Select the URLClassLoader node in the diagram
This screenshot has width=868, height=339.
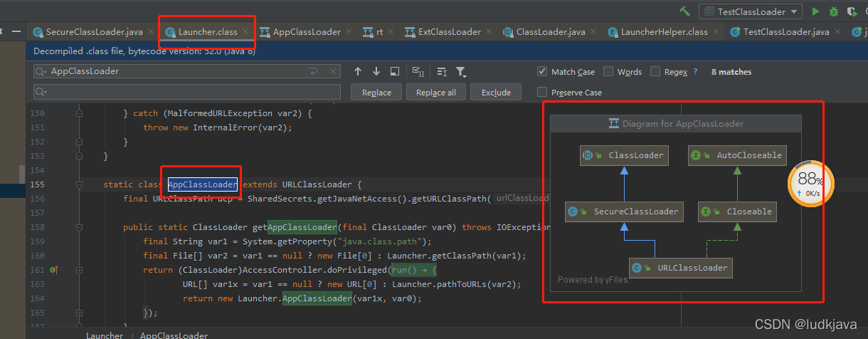(x=681, y=268)
